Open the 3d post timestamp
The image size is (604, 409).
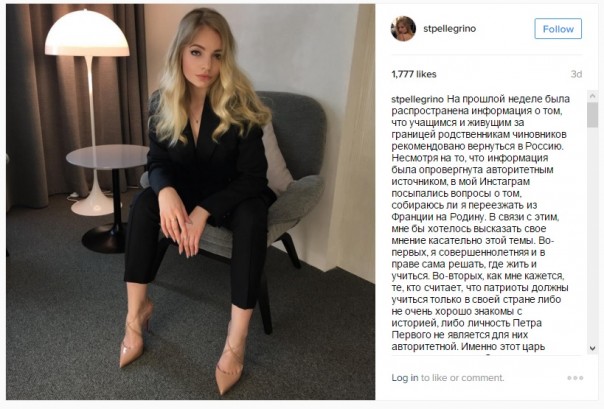[576, 74]
